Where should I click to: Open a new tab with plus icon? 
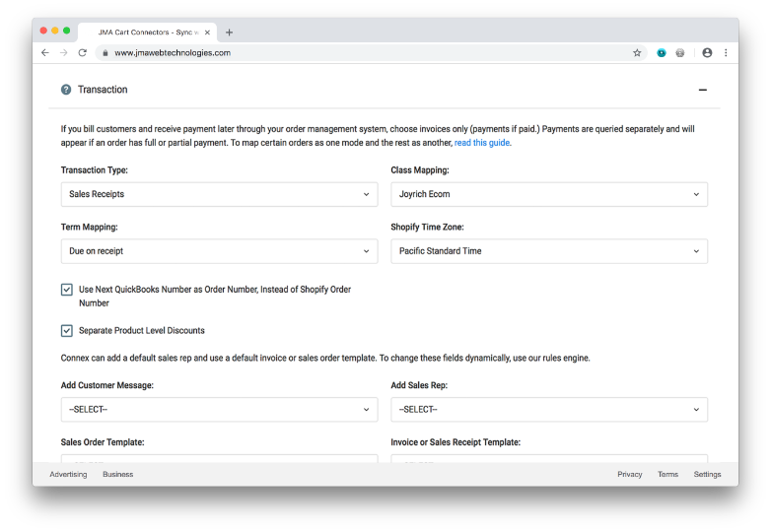(229, 33)
